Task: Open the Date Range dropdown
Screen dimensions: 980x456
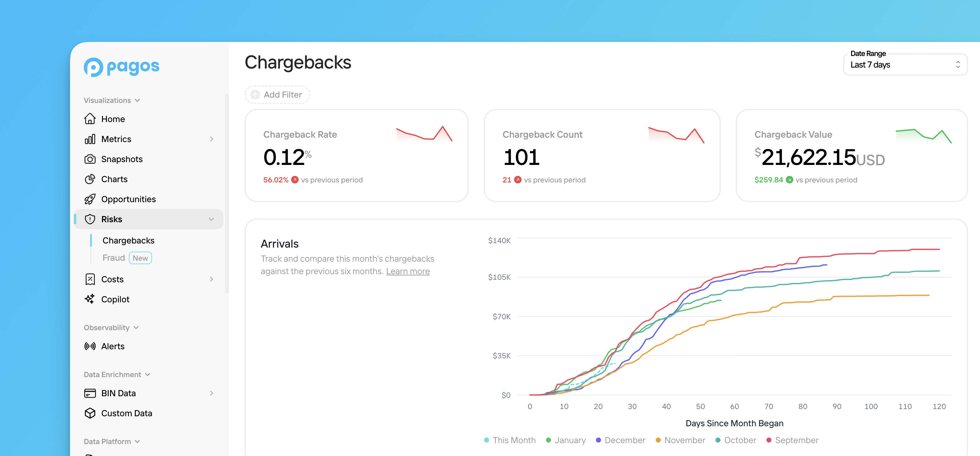Action: click(905, 64)
